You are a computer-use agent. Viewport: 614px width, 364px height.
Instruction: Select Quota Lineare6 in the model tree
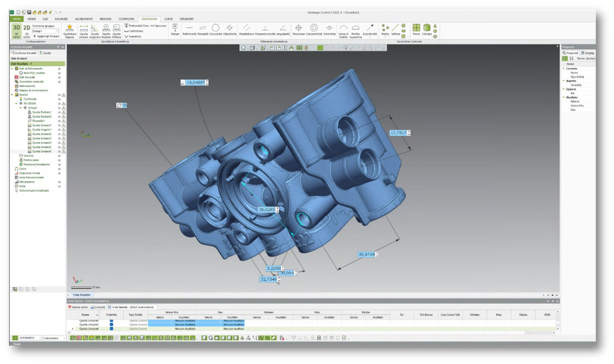coord(41,151)
